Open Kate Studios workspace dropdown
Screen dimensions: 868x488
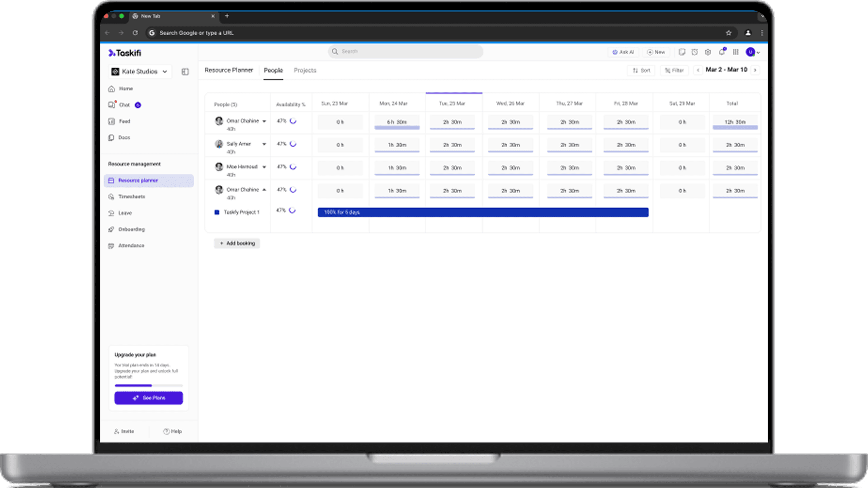(x=140, y=71)
